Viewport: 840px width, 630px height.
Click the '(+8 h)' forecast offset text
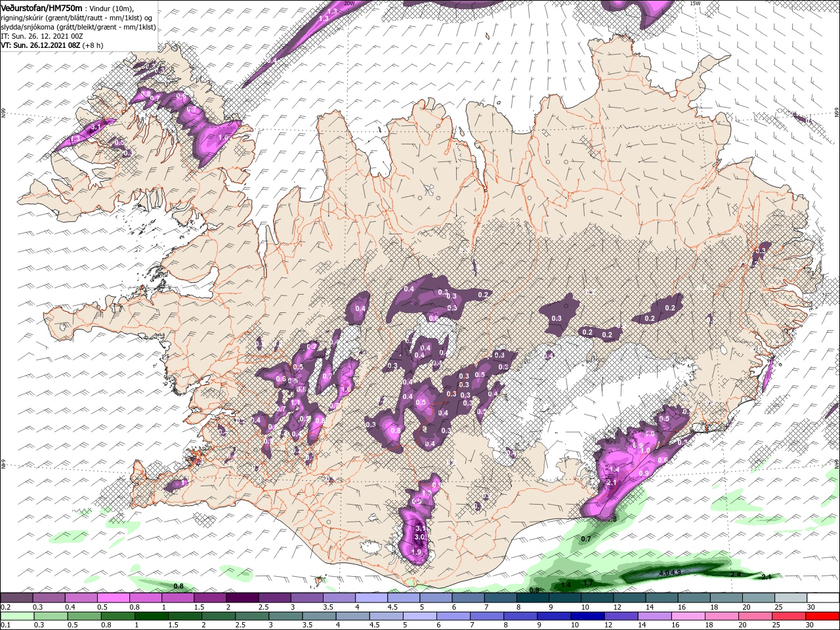pos(93,45)
